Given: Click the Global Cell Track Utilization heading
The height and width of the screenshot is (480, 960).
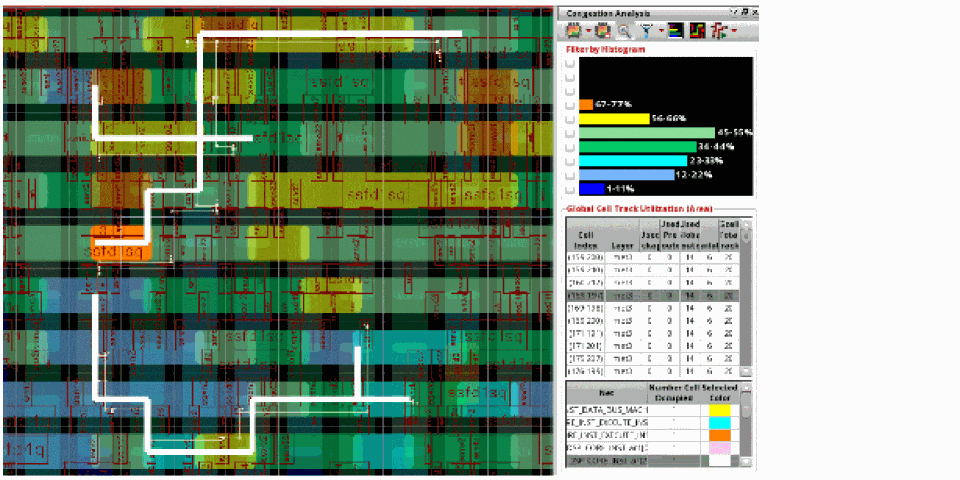Looking at the screenshot, I should click(640, 208).
